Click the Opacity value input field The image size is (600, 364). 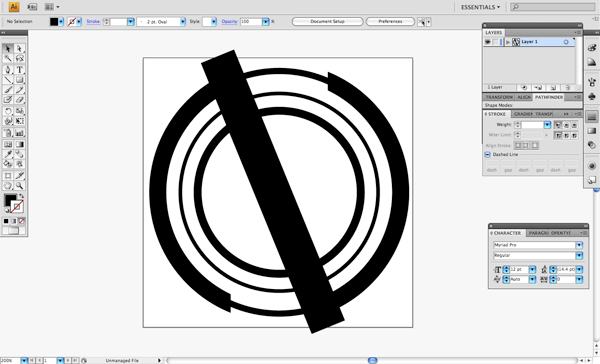coord(251,22)
